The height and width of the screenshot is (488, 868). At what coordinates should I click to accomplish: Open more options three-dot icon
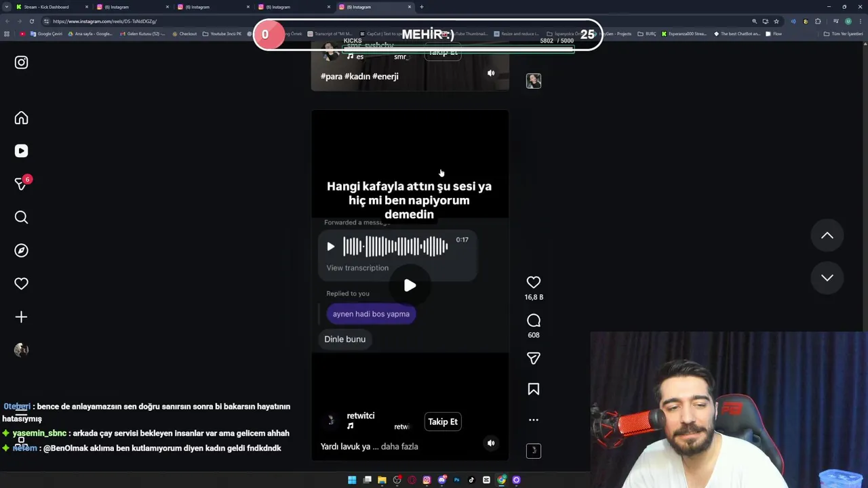click(x=534, y=420)
